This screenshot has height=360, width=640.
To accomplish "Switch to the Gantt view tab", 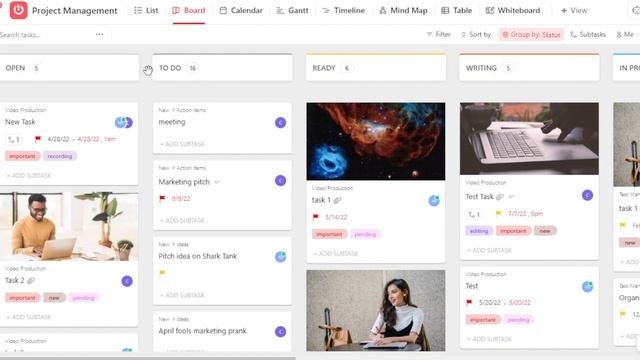I will point(292,11).
